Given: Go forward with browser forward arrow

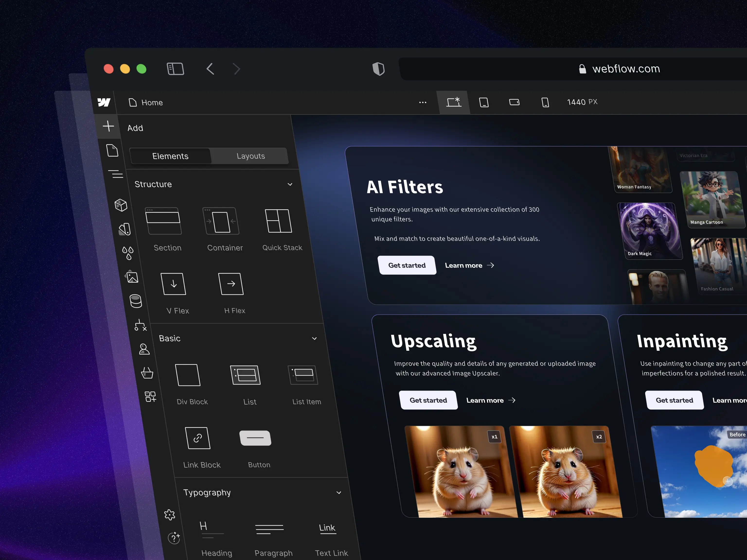Looking at the screenshot, I should [x=237, y=69].
